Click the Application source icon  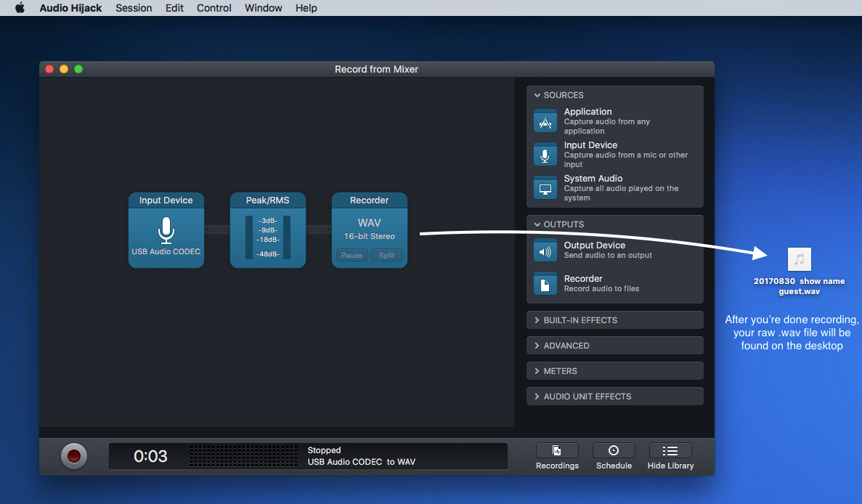click(545, 121)
